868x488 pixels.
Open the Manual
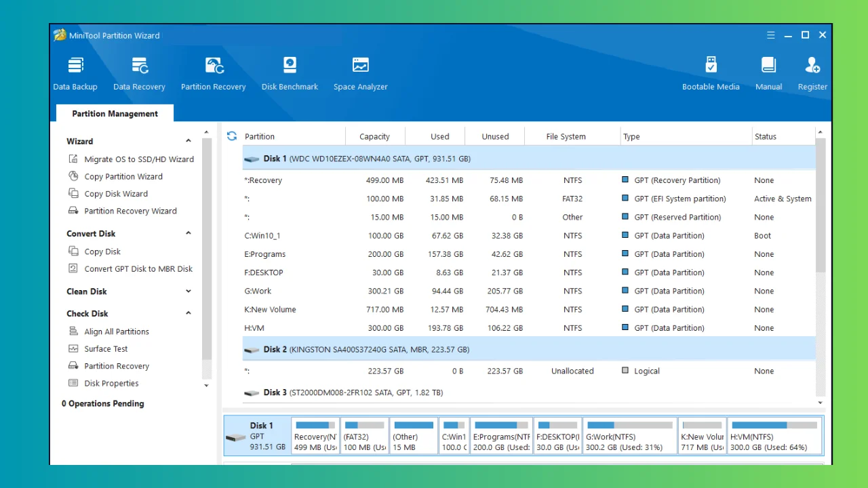pos(768,74)
